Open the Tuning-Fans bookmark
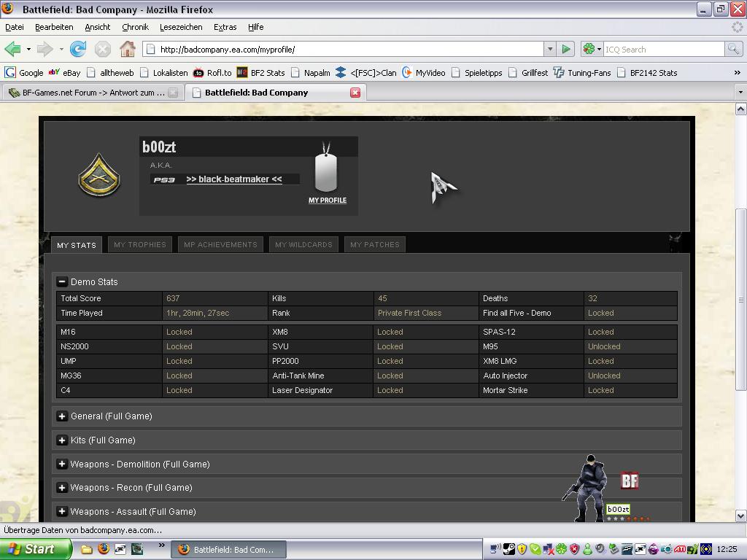 (582, 73)
